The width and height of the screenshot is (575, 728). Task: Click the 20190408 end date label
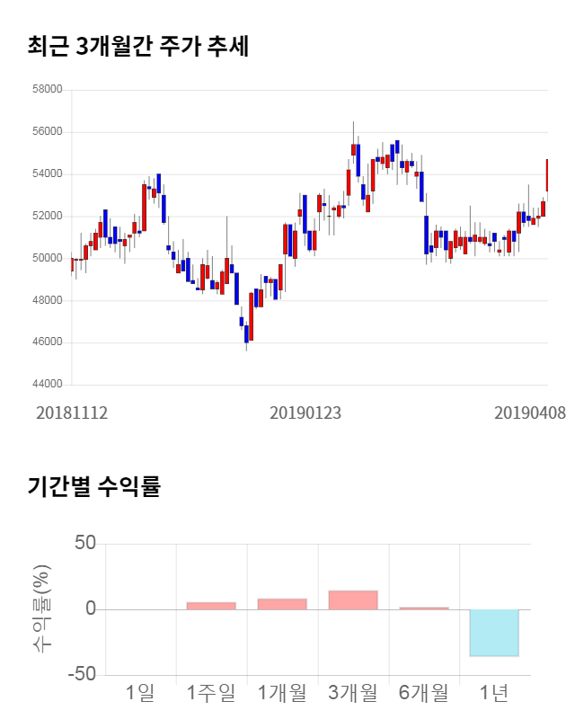tap(530, 413)
